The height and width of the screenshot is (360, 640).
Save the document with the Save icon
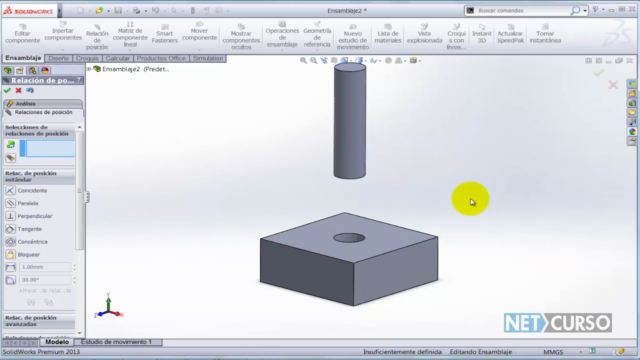(x=118, y=11)
